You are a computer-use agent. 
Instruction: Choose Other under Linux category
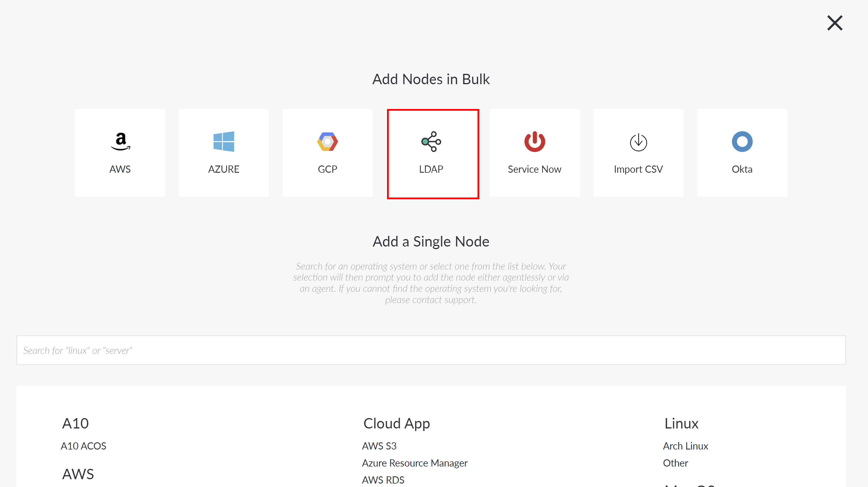pos(675,463)
